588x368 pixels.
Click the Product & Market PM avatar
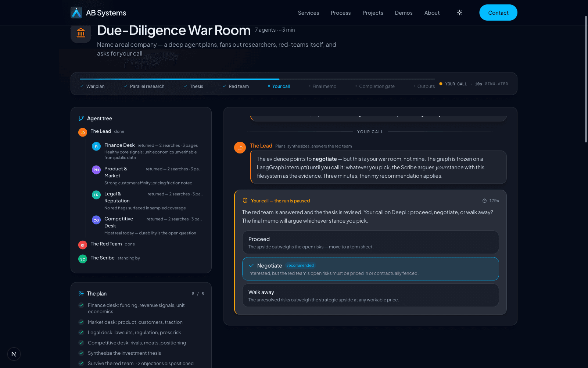[96, 170]
